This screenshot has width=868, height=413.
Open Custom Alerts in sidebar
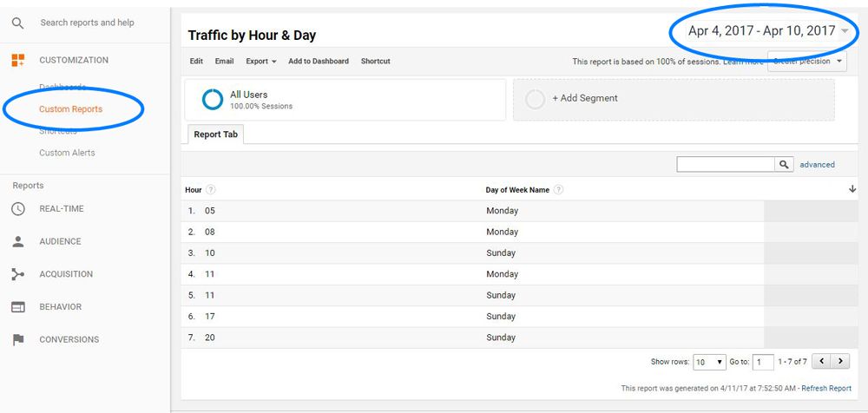click(x=67, y=153)
